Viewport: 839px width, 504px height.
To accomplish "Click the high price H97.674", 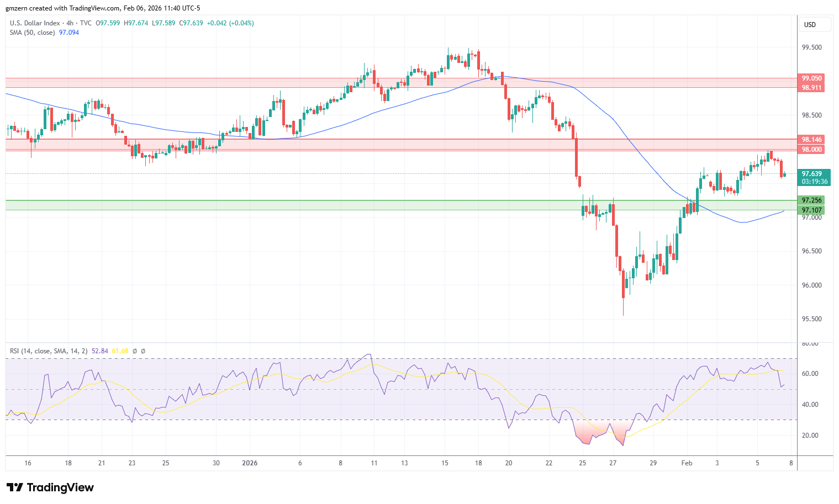I will coord(136,23).
